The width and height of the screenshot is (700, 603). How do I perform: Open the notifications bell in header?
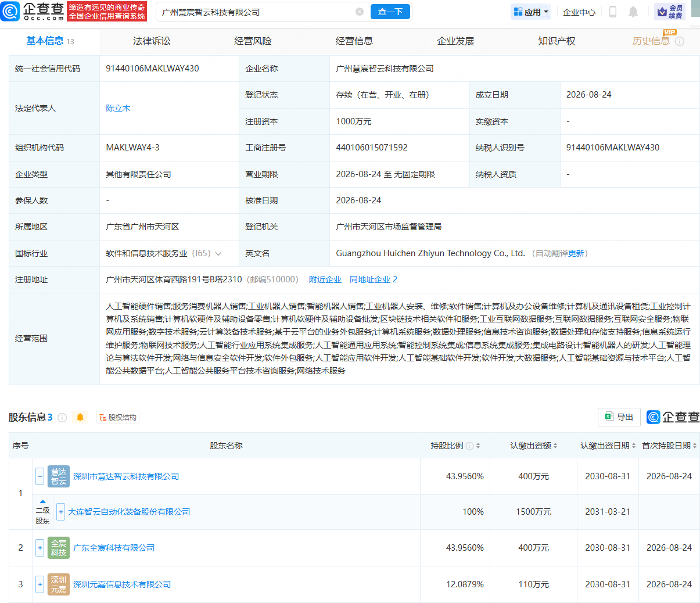pos(633,12)
